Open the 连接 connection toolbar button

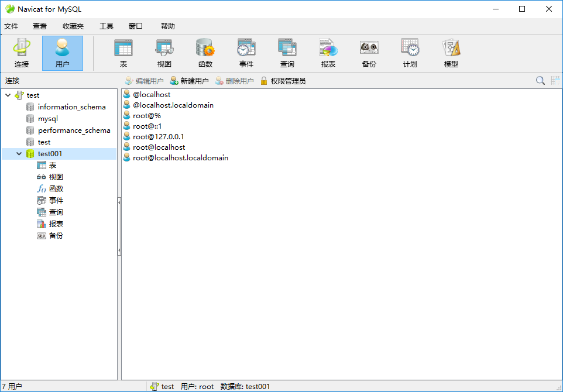[22, 53]
